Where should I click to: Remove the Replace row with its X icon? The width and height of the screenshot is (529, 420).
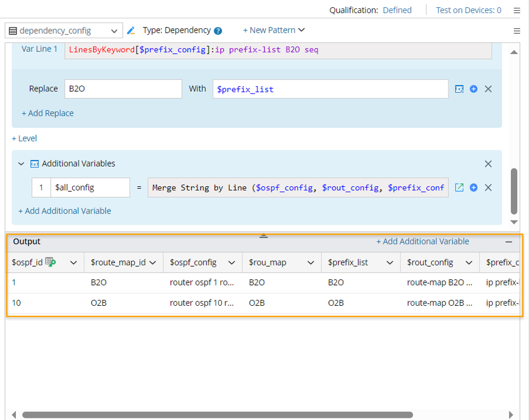[x=488, y=89]
